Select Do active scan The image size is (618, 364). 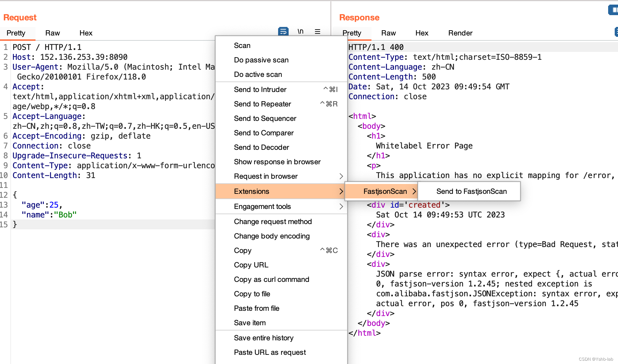pyautogui.click(x=258, y=74)
